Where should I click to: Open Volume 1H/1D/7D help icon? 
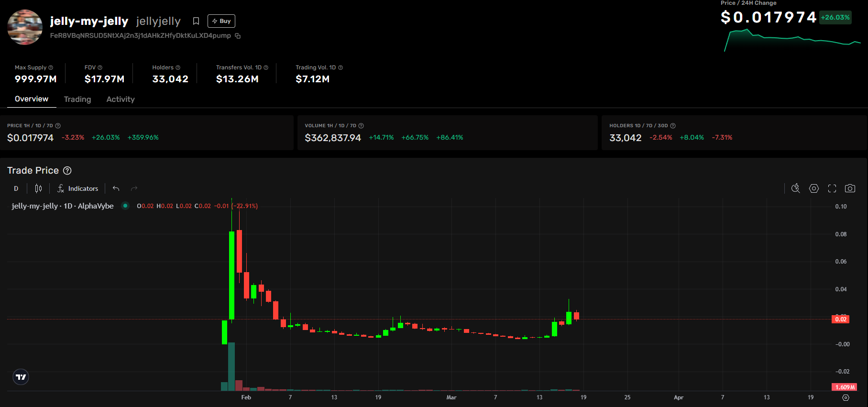click(361, 126)
